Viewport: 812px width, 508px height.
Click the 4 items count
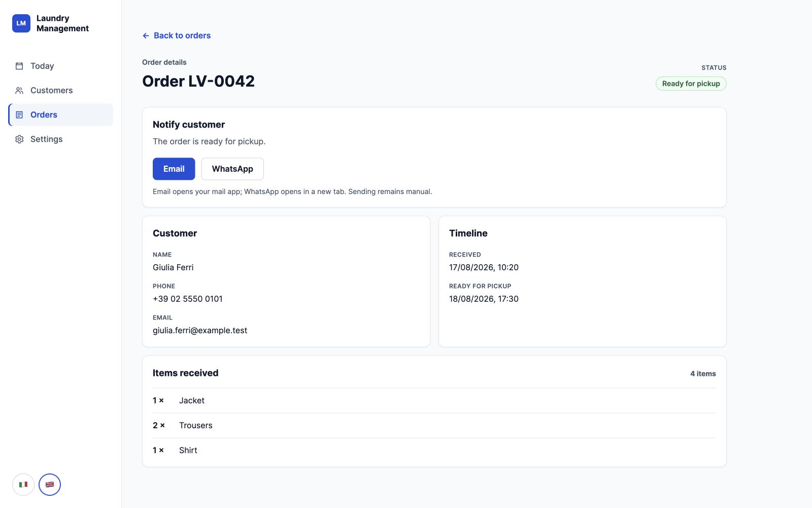[703, 373]
